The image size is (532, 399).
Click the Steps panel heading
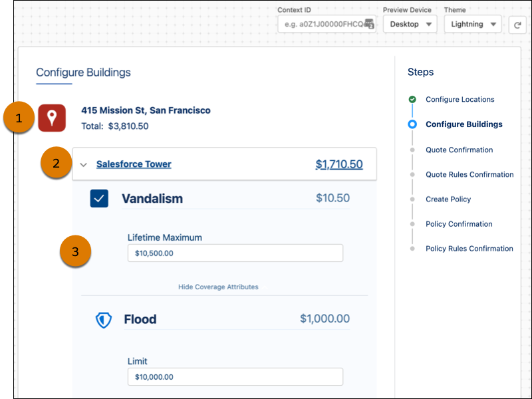[x=420, y=72]
